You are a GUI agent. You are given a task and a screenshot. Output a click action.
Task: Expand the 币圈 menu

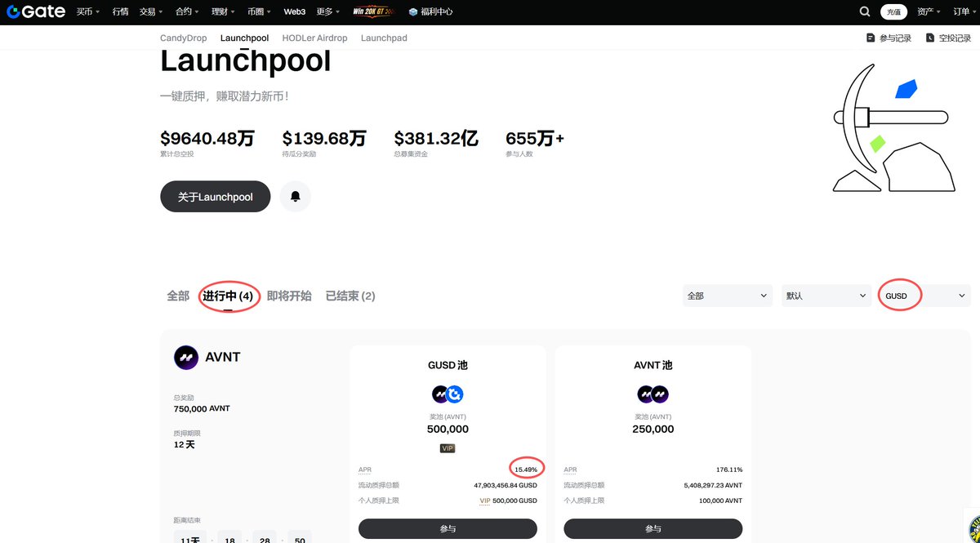click(x=259, y=12)
